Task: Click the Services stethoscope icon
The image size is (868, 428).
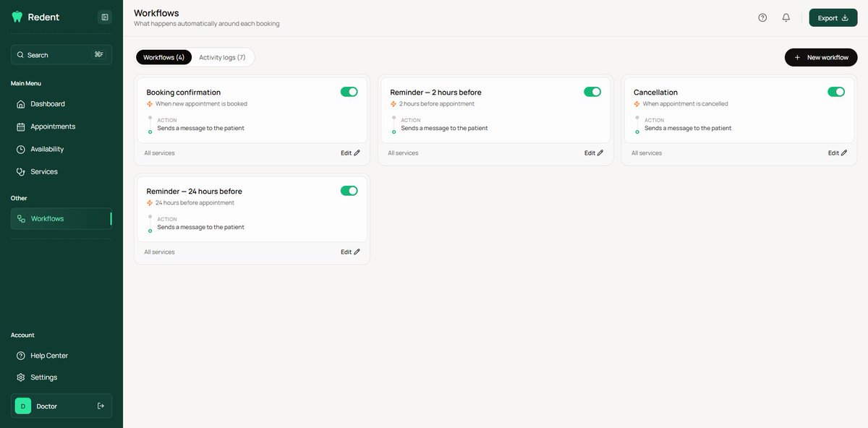Action: pos(21,171)
